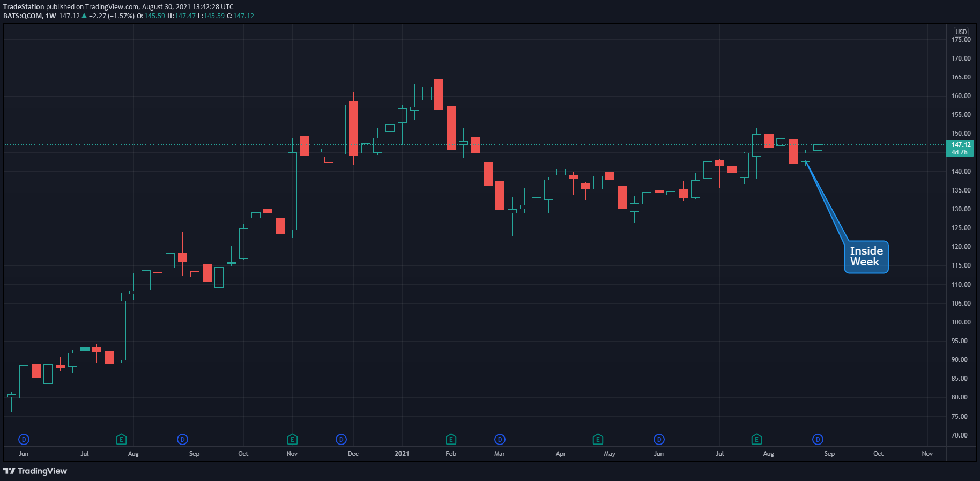The height and width of the screenshot is (481, 980).
Task: Click the BATS:QCOM symbol text in header
Action: tap(23, 16)
